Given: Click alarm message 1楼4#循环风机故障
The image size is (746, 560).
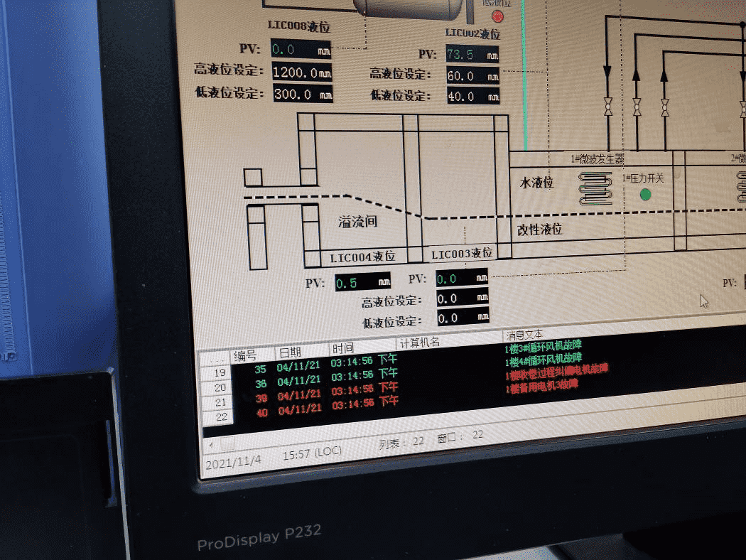Looking at the screenshot, I should [x=544, y=360].
